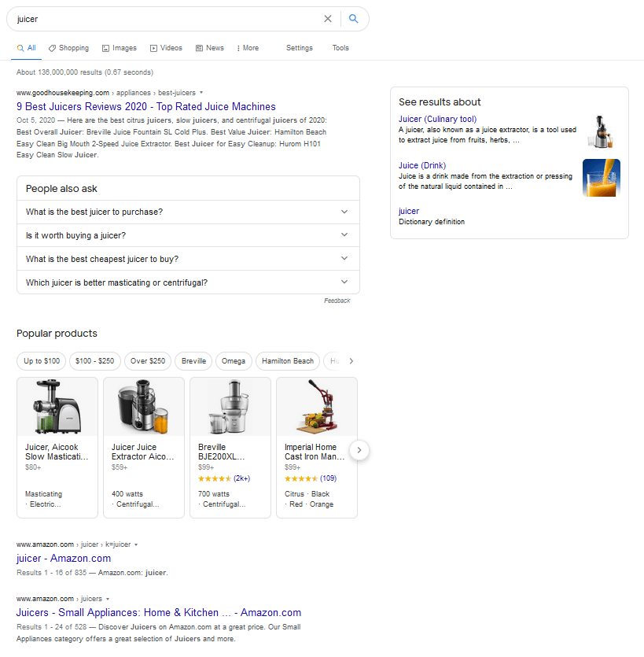The width and height of the screenshot is (644, 657).
Task: Switch to the Images tab
Action: click(x=119, y=48)
